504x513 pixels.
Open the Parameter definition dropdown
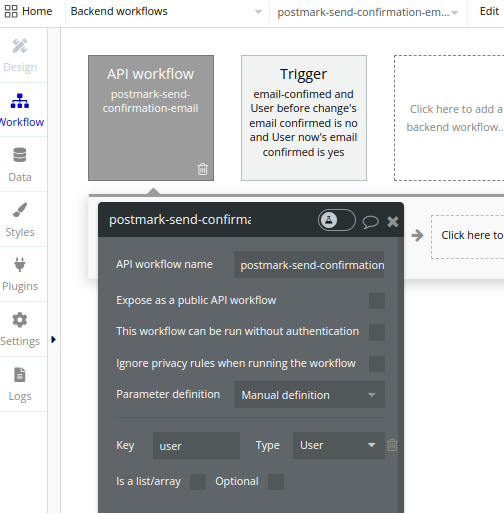coord(309,395)
